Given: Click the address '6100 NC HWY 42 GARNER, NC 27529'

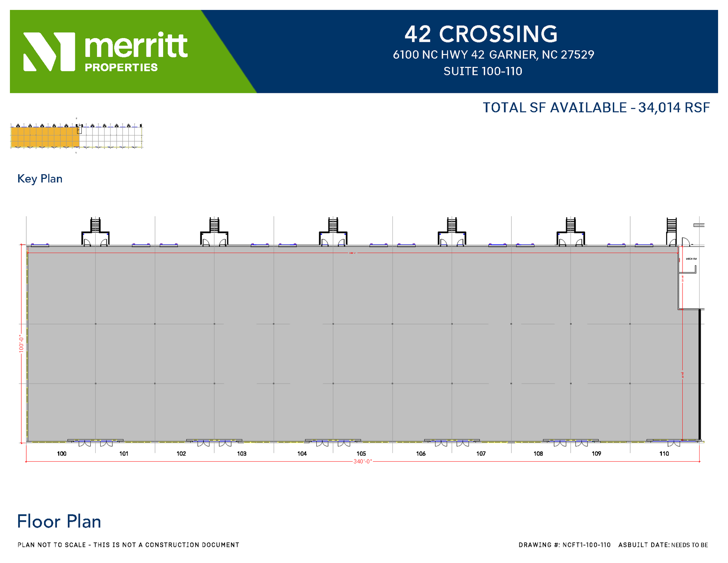Looking at the screenshot, I should tap(493, 55).
